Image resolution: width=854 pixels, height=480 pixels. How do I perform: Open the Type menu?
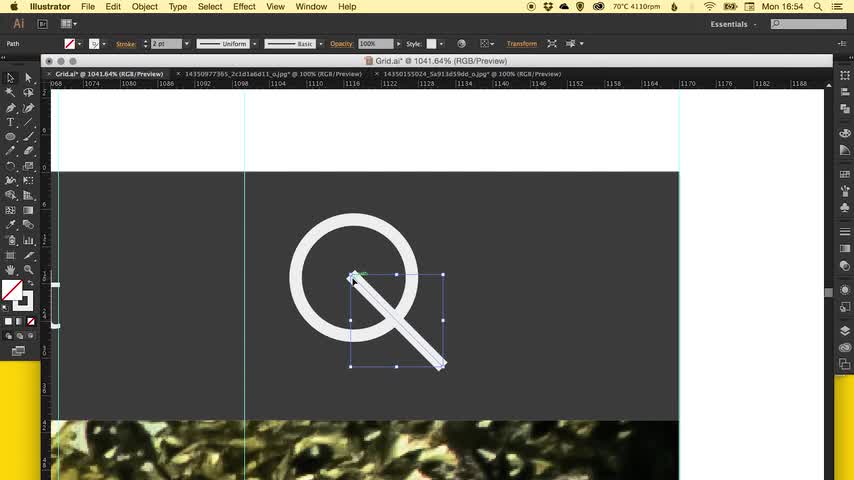[x=178, y=7]
